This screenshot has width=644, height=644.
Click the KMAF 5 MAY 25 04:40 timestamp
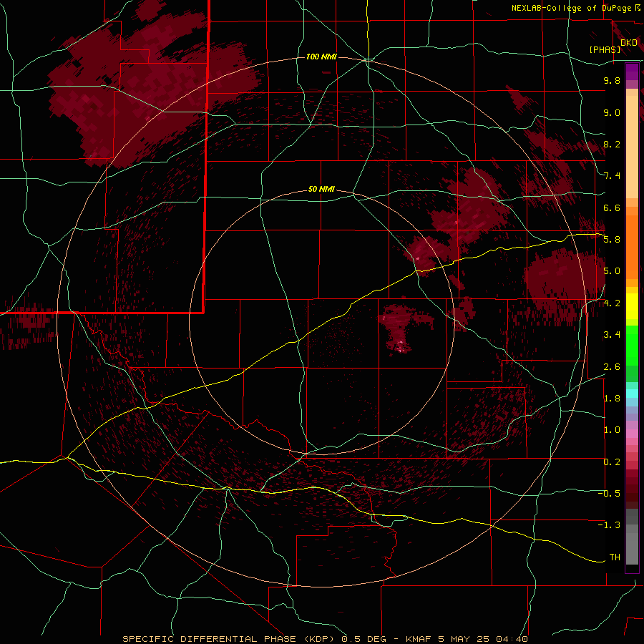[467, 639]
